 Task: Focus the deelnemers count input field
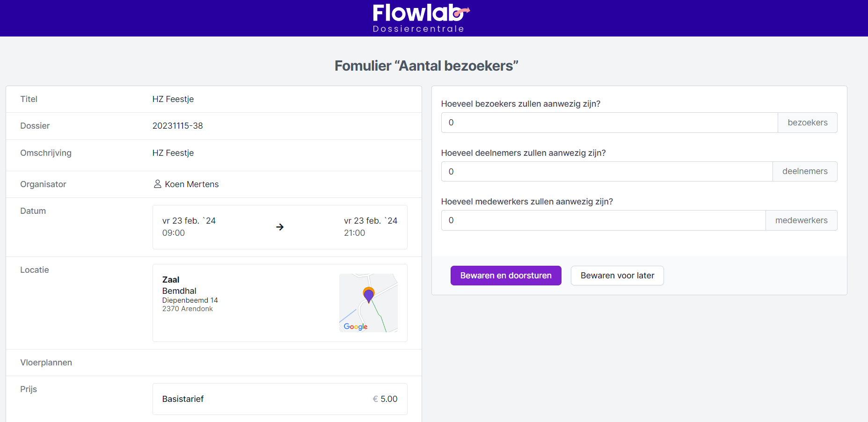pyautogui.click(x=606, y=172)
